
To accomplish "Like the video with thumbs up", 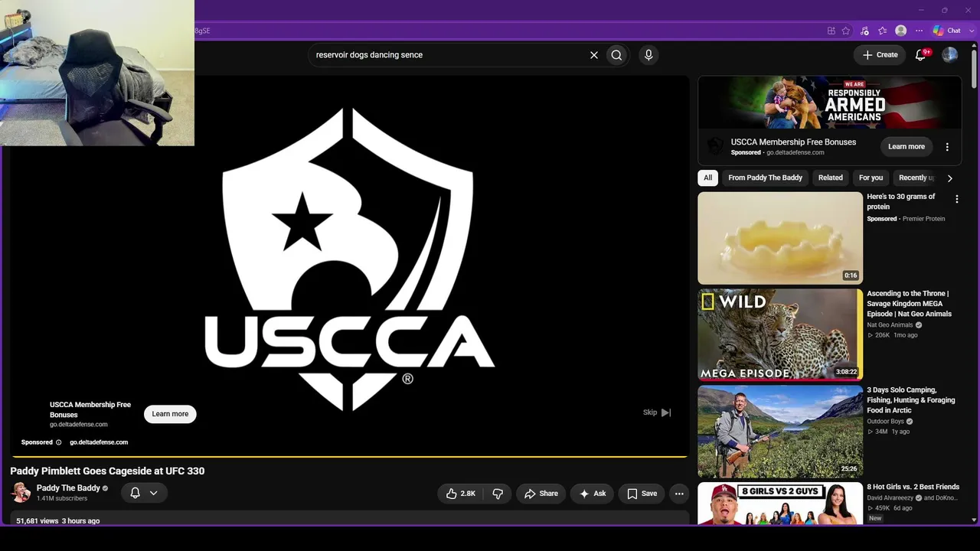I will (x=462, y=494).
